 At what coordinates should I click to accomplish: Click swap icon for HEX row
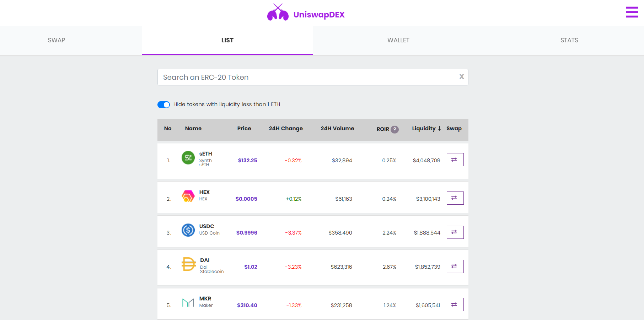coord(455,198)
